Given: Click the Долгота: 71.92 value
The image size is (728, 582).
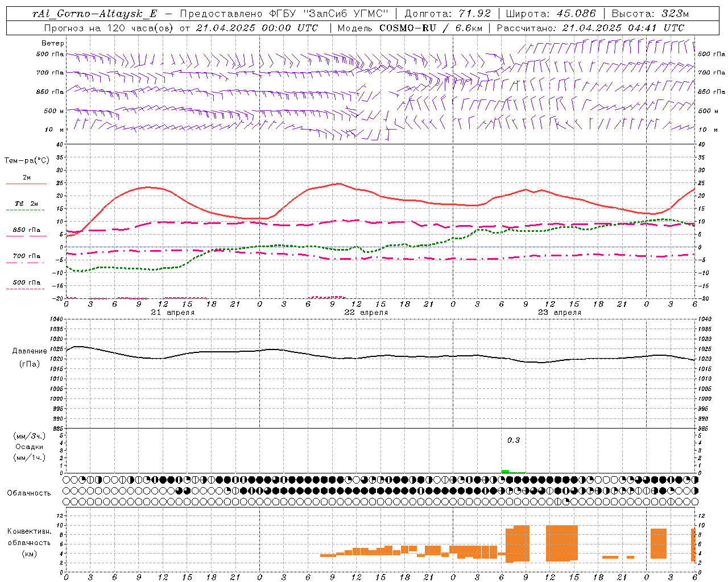Looking at the screenshot, I should tap(448, 14).
